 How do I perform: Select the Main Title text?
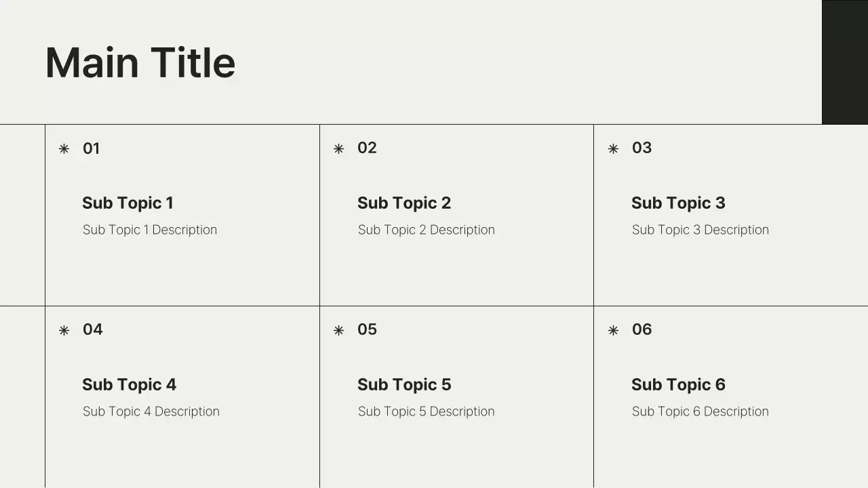(140, 62)
